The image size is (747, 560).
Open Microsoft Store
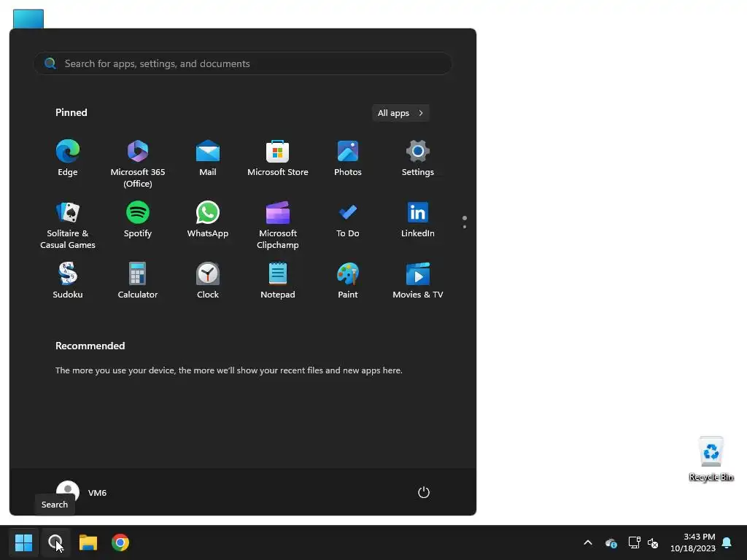click(278, 158)
